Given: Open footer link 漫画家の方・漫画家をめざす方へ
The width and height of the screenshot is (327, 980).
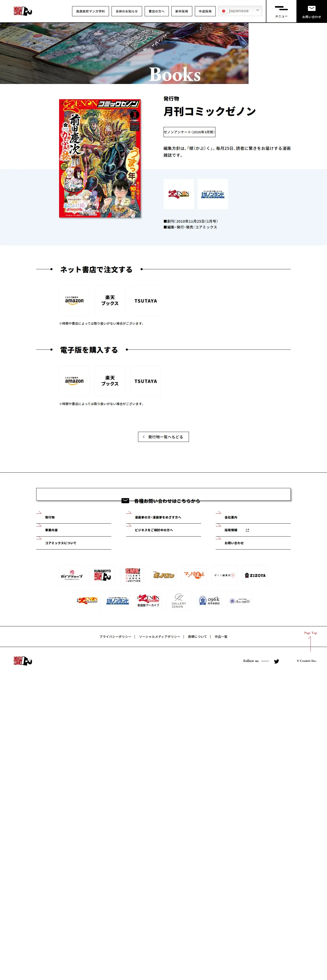Looking at the screenshot, I should (x=163, y=517).
